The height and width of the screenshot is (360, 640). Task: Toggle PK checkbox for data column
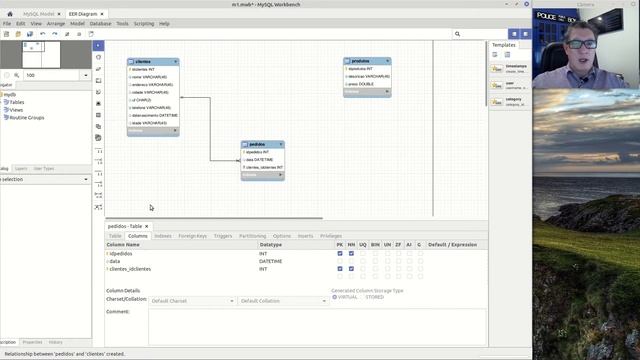click(x=340, y=261)
